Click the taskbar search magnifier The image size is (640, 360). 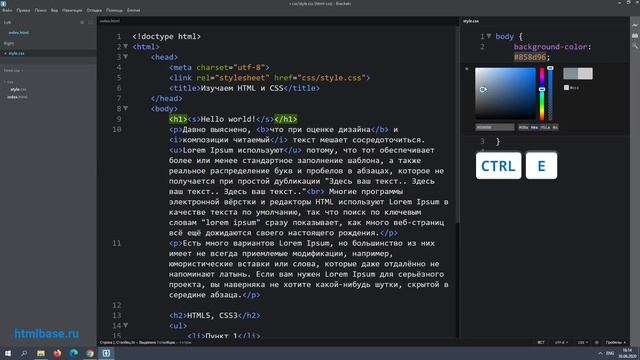[24, 353]
